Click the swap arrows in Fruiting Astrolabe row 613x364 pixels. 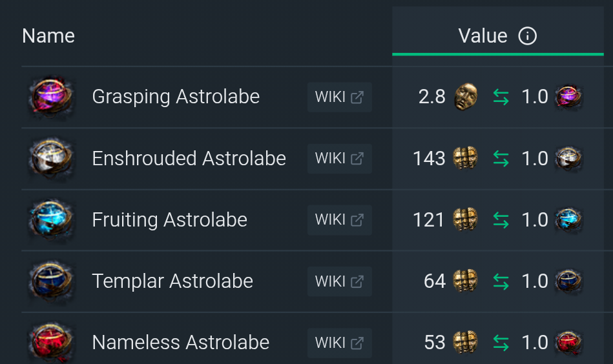[x=501, y=220]
